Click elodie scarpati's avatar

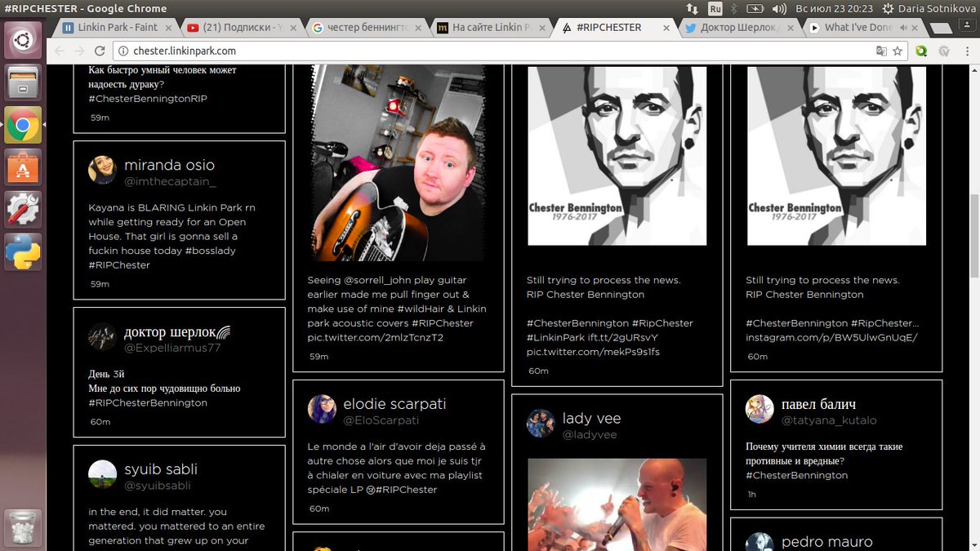click(x=322, y=409)
